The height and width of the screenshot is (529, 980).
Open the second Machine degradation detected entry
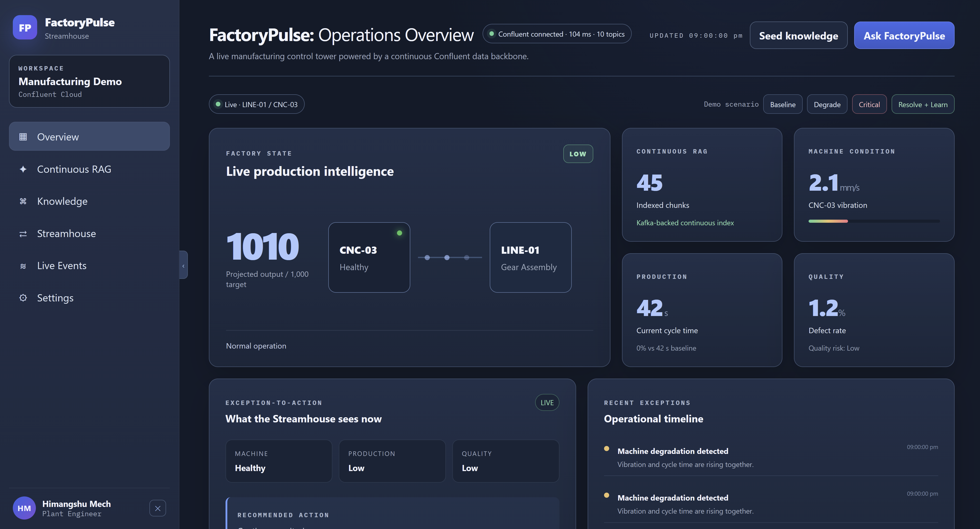[x=771, y=504]
